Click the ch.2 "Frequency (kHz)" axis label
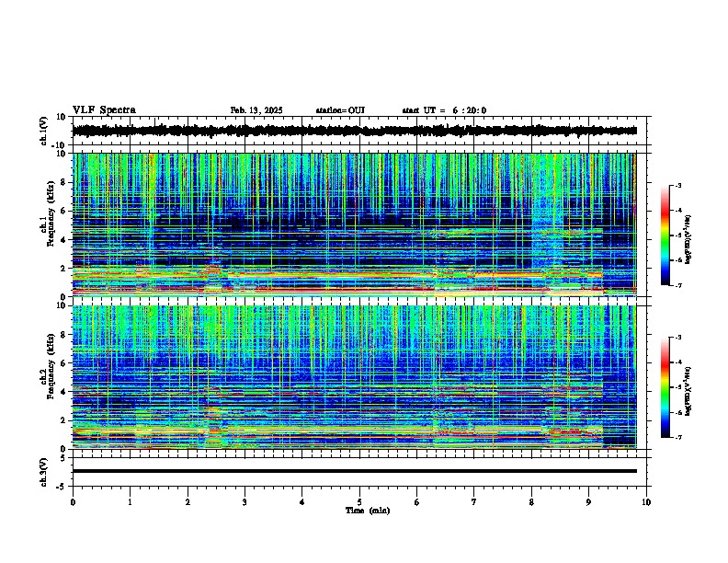 [x=51, y=366]
